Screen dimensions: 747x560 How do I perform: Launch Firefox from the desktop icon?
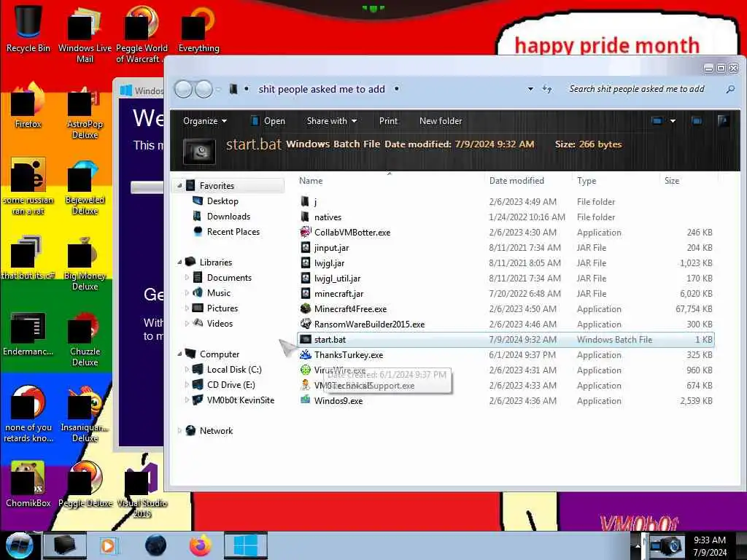point(28,106)
